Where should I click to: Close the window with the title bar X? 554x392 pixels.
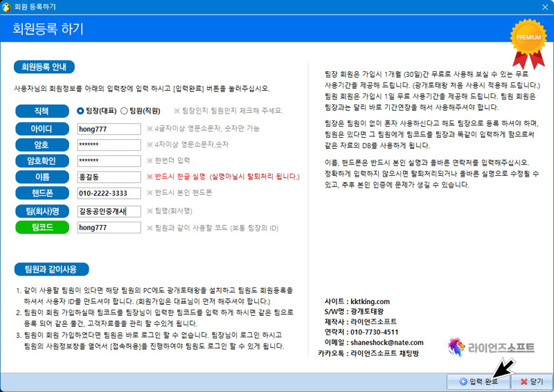(x=545, y=7)
